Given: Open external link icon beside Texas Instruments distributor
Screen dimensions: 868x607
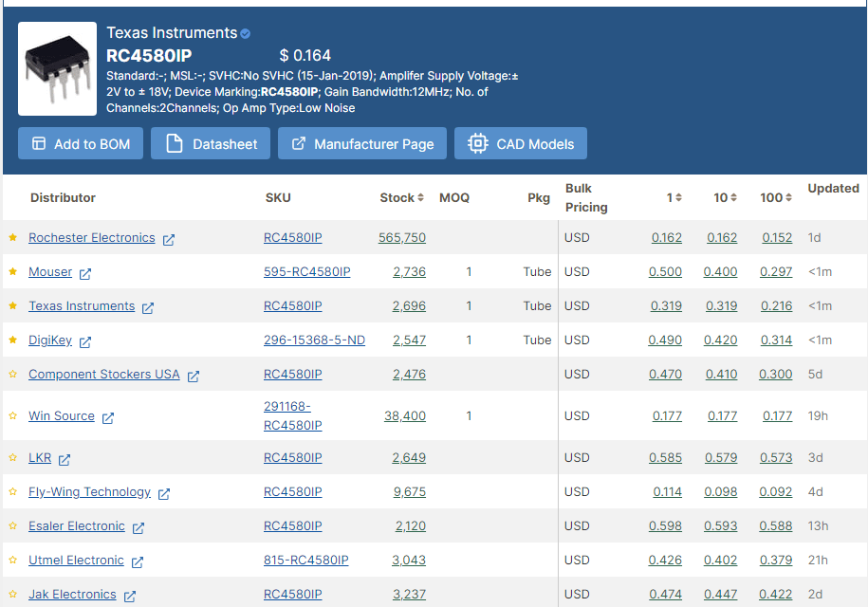Looking at the screenshot, I should pyautogui.click(x=148, y=308).
